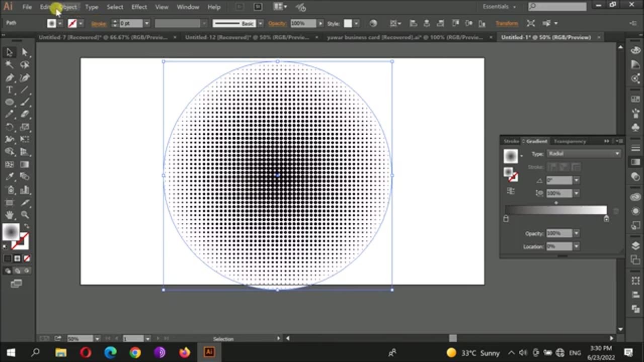Open the Appearance panel icon in dock
This screenshot has width=644, height=362.
635,211
